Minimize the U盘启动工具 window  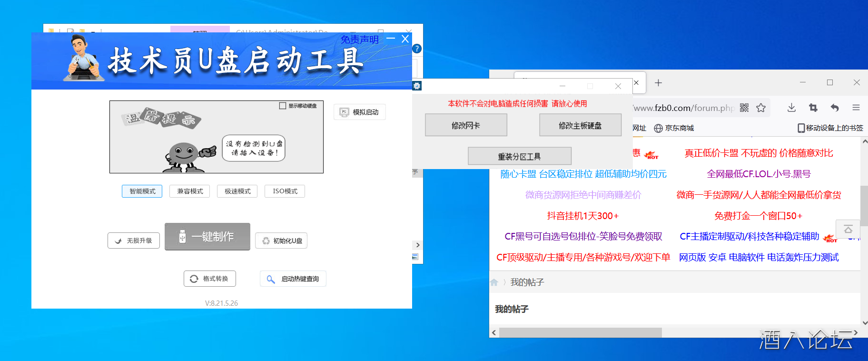click(x=391, y=38)
